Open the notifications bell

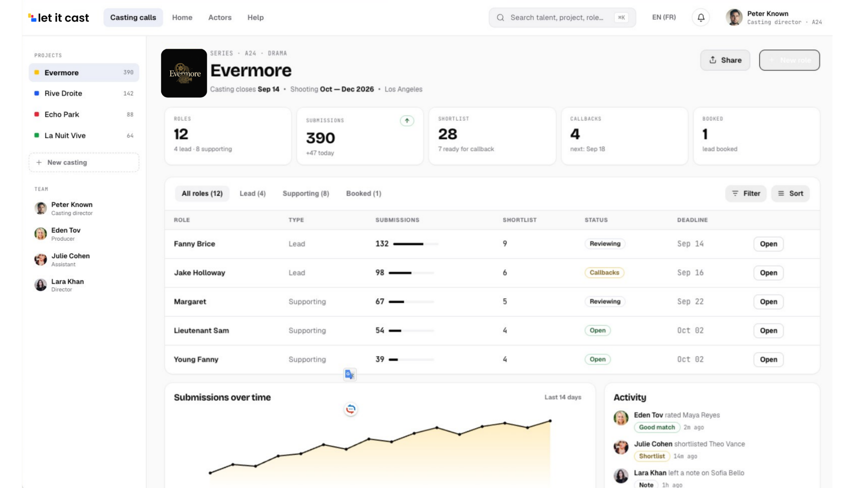701,18
